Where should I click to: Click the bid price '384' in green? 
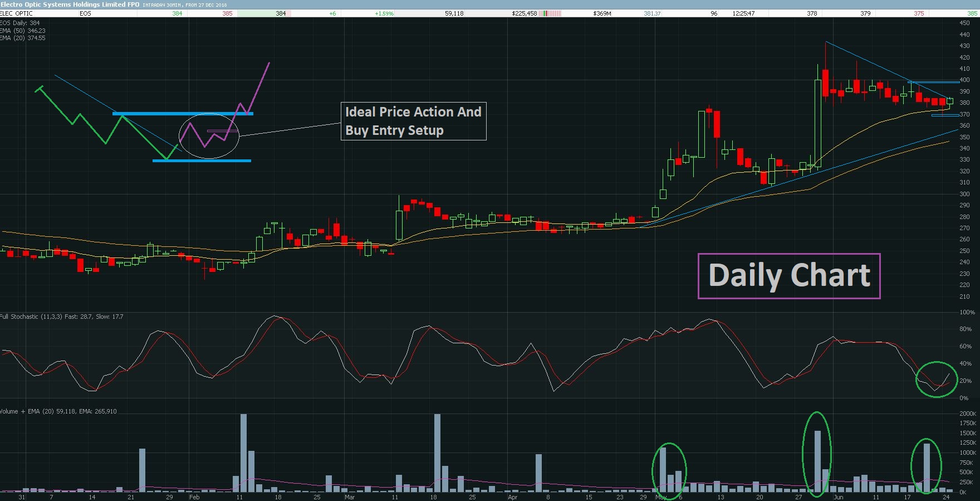[x=177, y=13]
